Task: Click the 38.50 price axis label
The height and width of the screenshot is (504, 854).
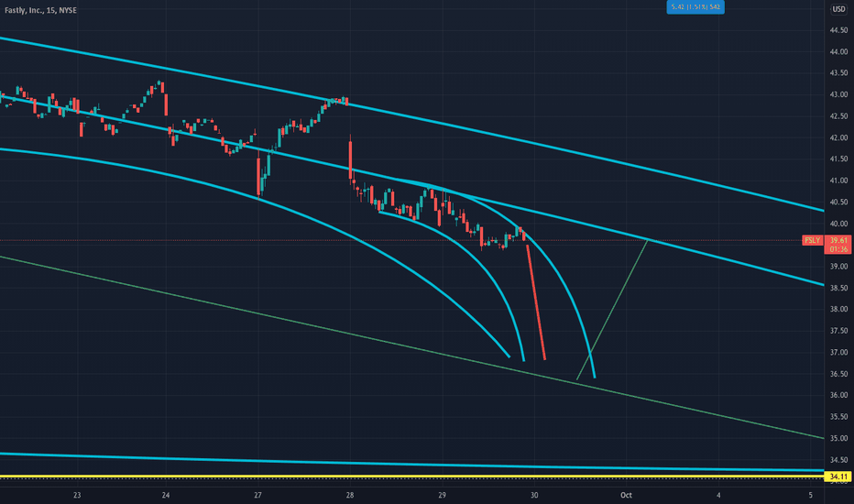Action: click(838, 288)
